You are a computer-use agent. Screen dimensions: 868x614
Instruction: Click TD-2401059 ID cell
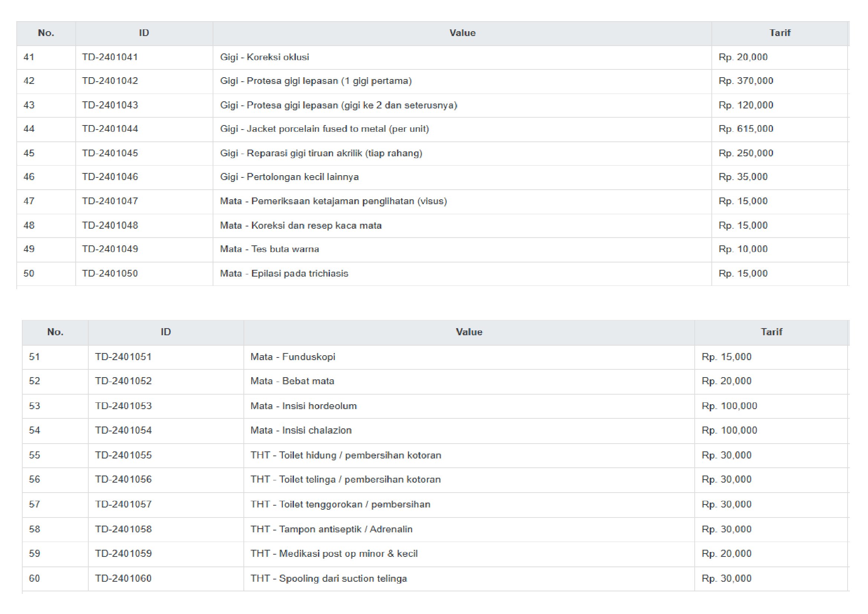[123, 553]
